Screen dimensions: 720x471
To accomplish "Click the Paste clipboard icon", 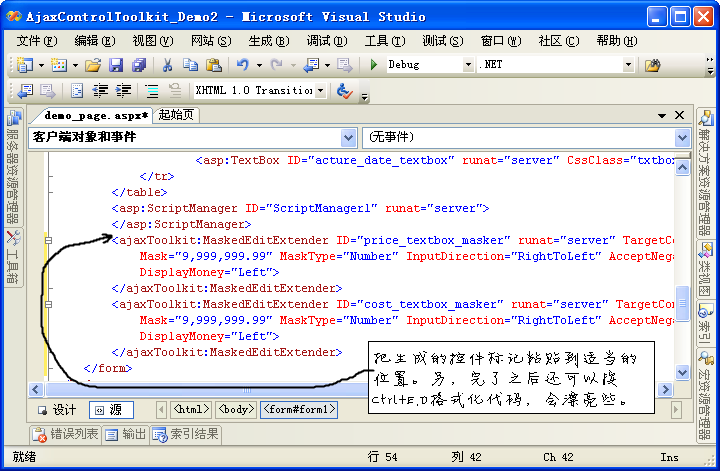I will pyautogui.click(x=214, y=65).
